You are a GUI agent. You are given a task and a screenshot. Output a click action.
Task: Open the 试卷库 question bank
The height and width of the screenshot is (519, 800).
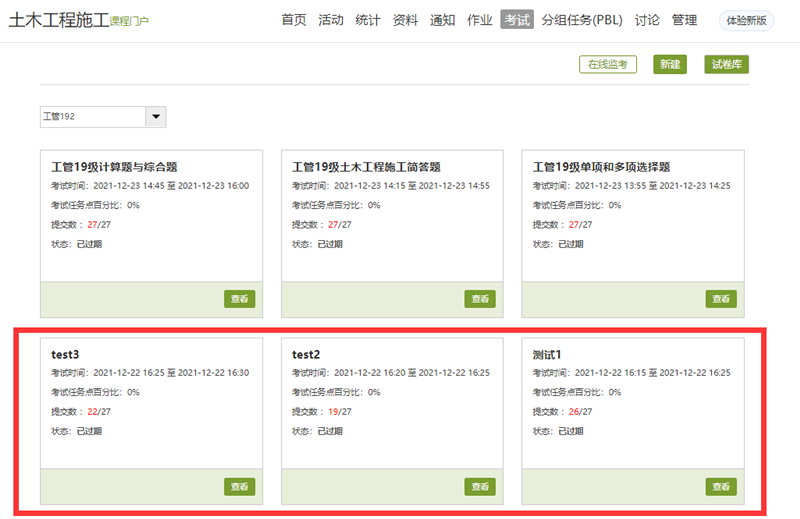click(x=726, y=65)
